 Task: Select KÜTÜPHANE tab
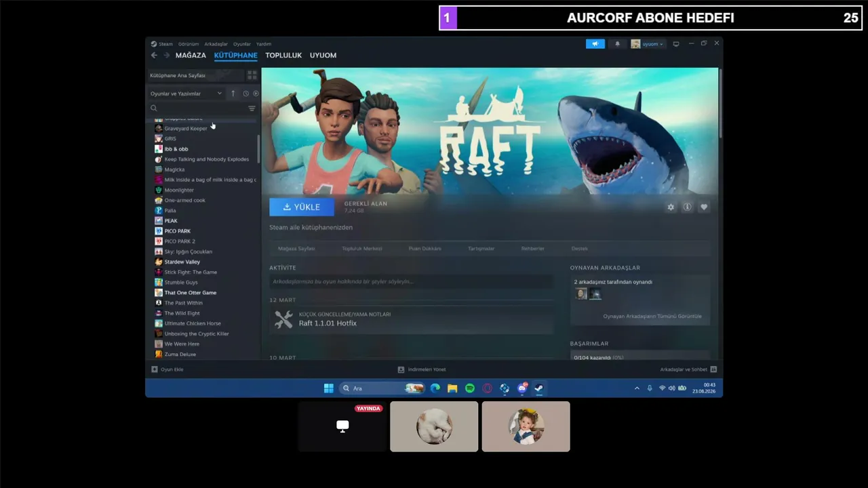click(x=236, y=56)
